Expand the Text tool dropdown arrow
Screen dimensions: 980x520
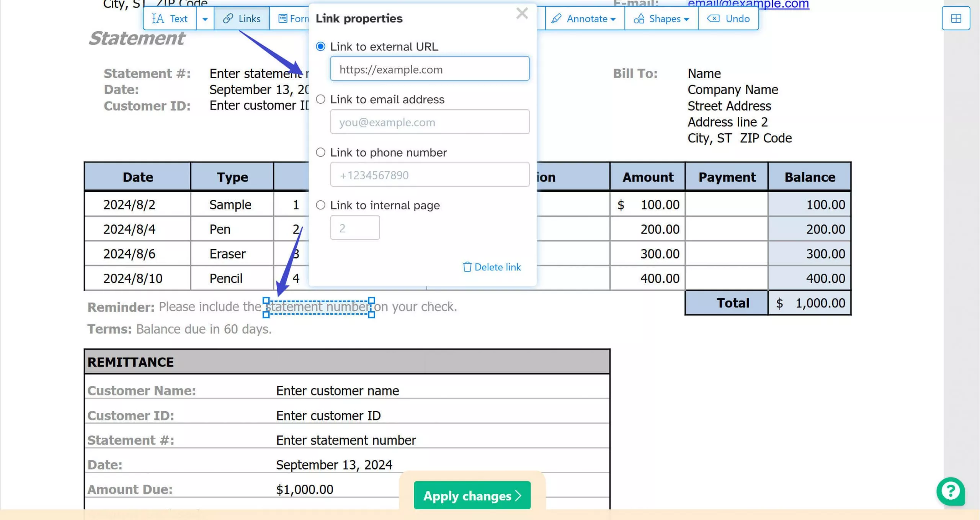click(x=205, y=19)
